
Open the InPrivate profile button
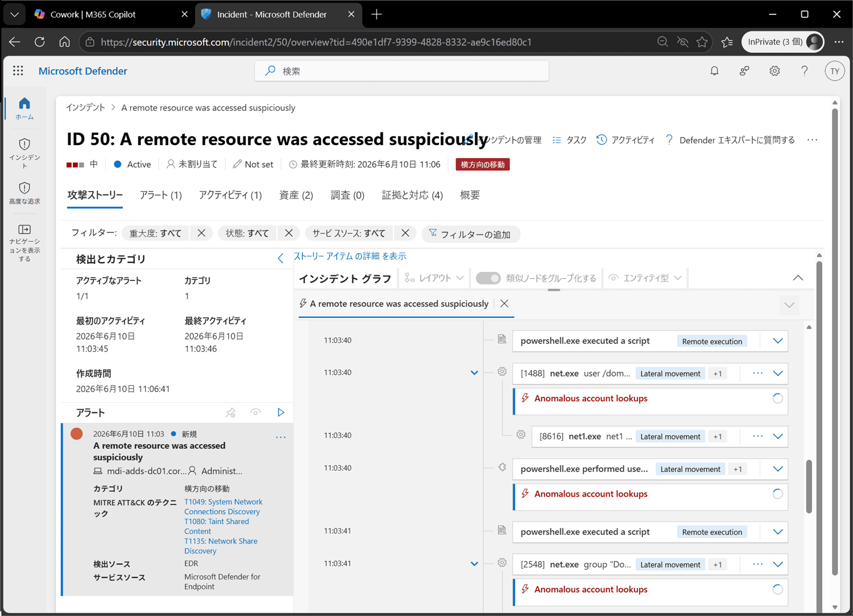pos(782,42)
